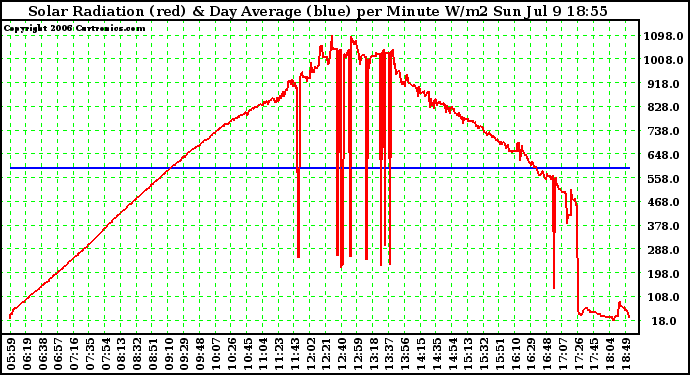
Task: Click the 13:37 time label
Action: point(389,354)
